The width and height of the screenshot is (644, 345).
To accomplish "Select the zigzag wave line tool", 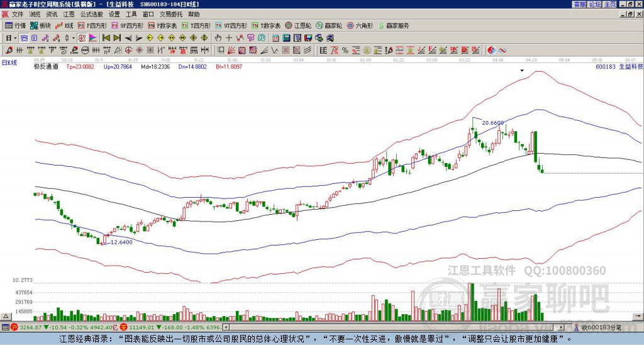I will pyautogui.click(x=275, y=50).
